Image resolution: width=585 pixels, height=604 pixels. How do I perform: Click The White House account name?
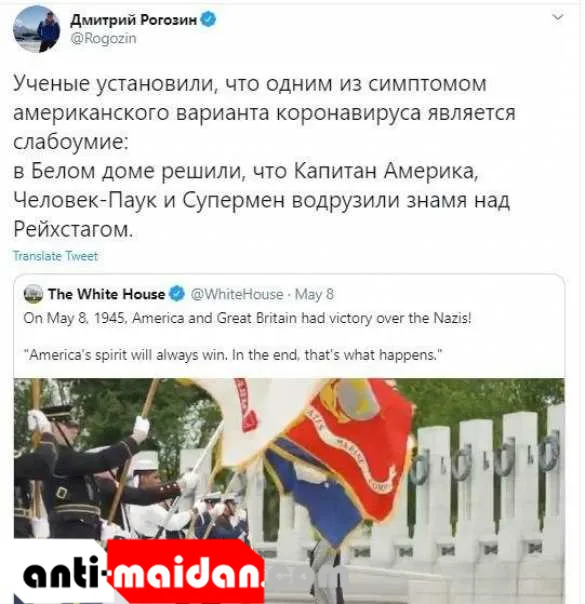click(107, 294)
